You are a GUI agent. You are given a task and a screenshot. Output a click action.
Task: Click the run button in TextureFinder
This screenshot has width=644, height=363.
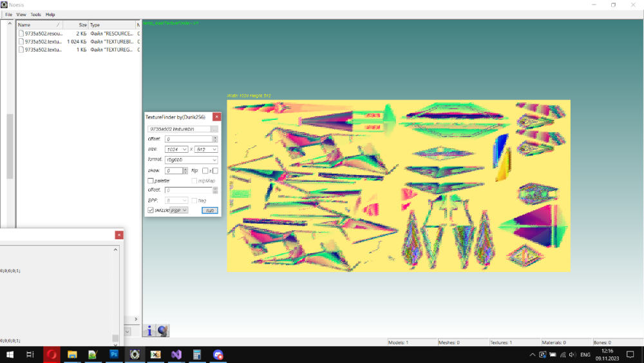coord(209,210)
